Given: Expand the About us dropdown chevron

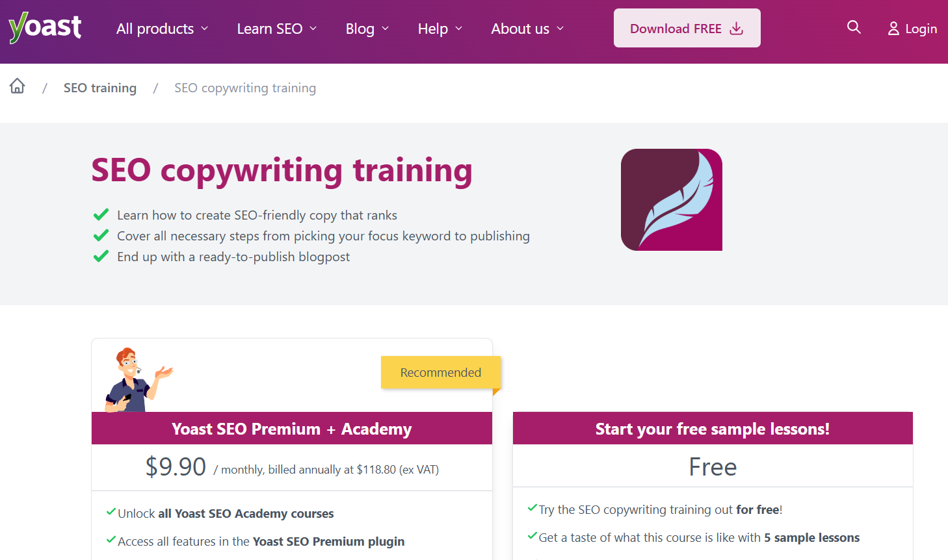Looking at the screenshot, I should (x=560, y=29).
